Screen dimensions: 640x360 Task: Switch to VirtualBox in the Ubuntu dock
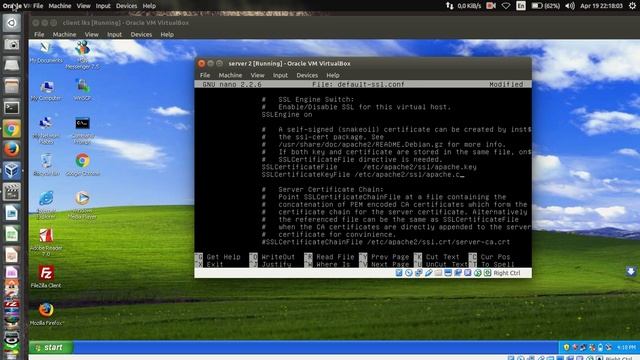pos(11,171)
